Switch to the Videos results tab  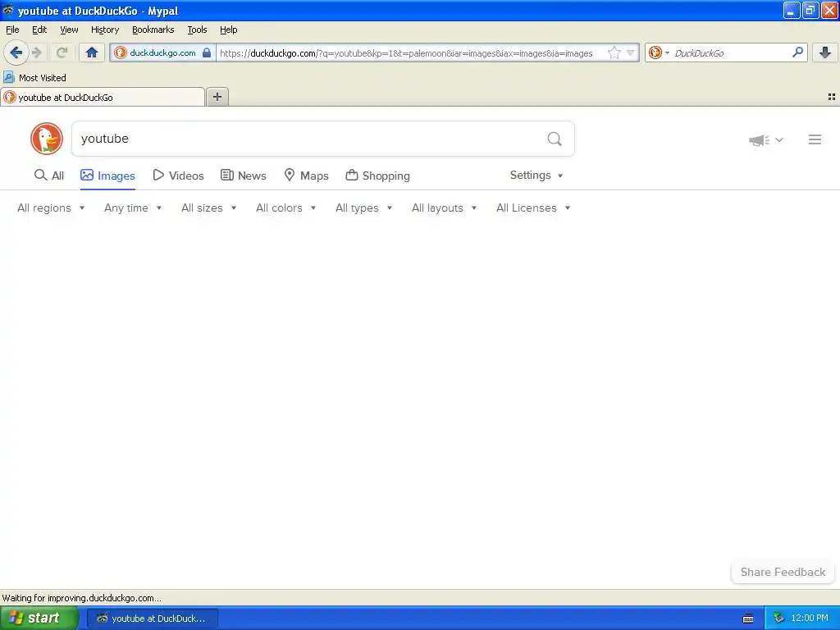tap(178, 176)
